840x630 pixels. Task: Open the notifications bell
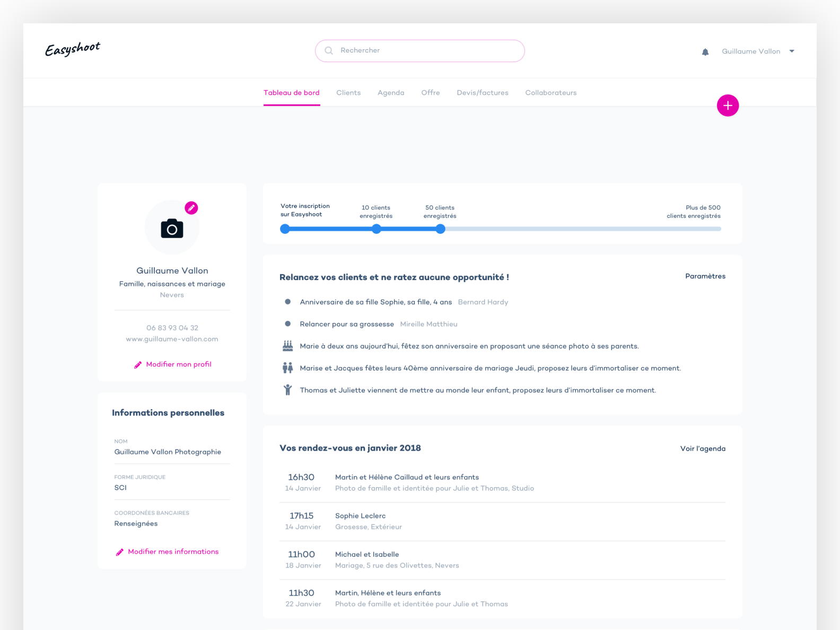[705, 52]
